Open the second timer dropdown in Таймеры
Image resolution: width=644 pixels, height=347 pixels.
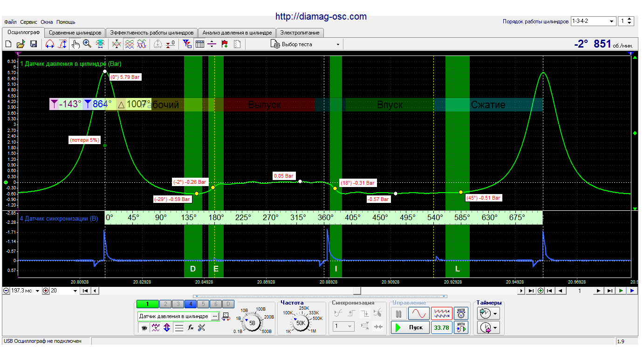[x=489, y=328]
